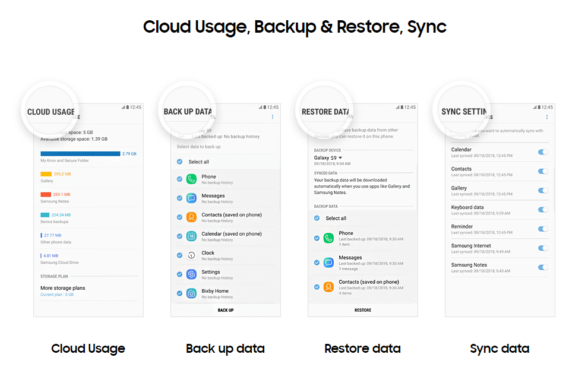Tap the Settings gear icon in Back up data
The width and height of the screenshot is (588, 370).
(191, 274)
